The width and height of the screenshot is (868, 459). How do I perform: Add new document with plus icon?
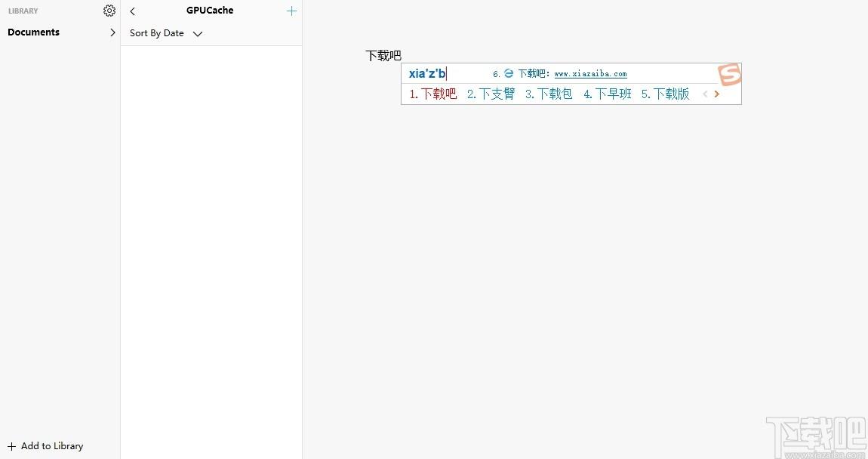coord(291,11)
